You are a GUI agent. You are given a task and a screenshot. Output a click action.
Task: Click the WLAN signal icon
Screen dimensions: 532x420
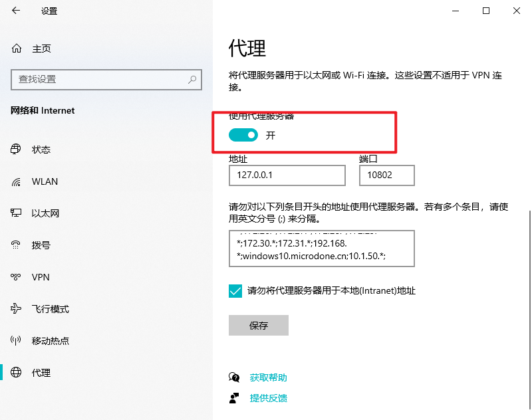tap(16, 181)
